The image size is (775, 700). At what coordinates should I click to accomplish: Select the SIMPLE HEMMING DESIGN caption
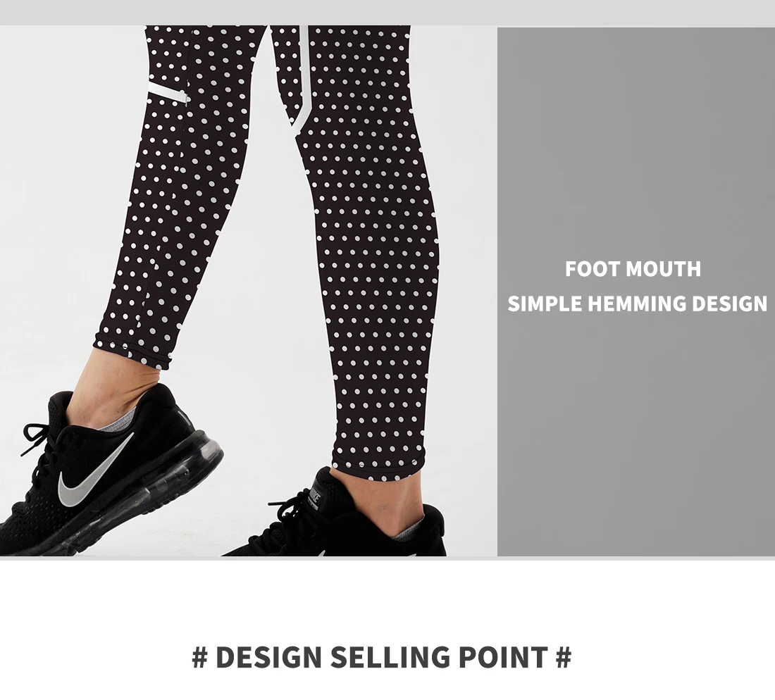click(x=637, y=304)
